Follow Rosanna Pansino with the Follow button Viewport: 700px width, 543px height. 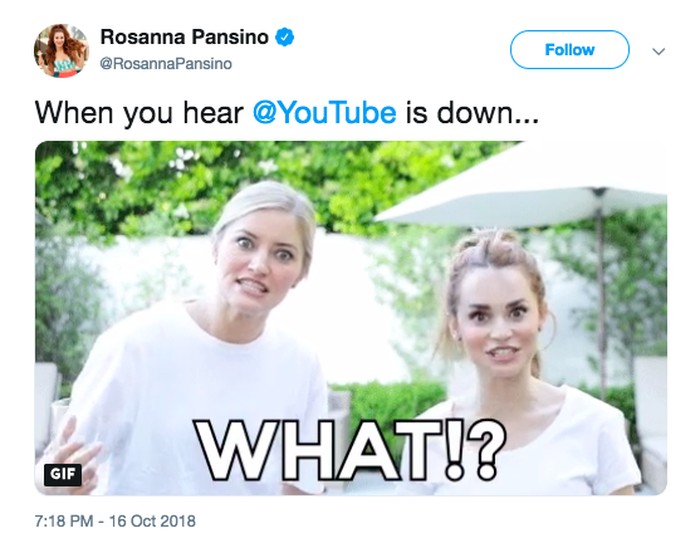coord(570,50)
